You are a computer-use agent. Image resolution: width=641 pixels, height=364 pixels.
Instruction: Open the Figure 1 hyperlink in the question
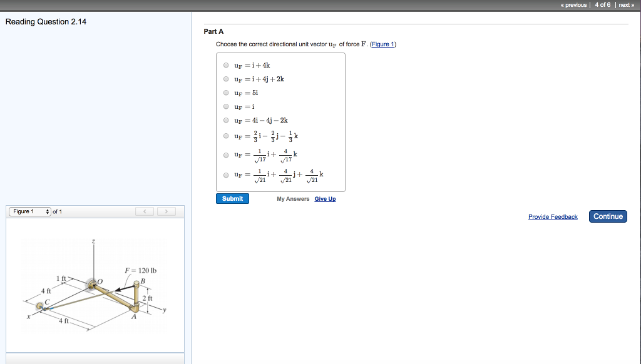[x=382, y=44]
